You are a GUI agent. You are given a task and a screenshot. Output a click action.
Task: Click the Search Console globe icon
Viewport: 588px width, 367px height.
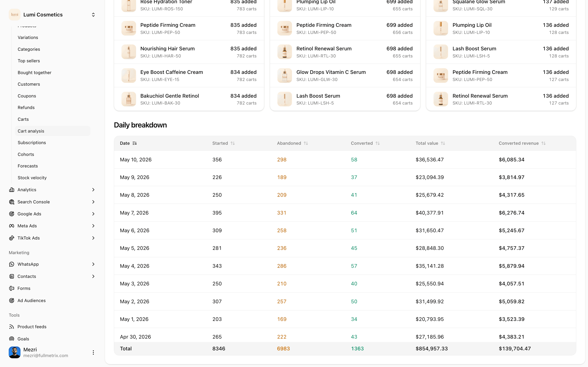point(12,202)
